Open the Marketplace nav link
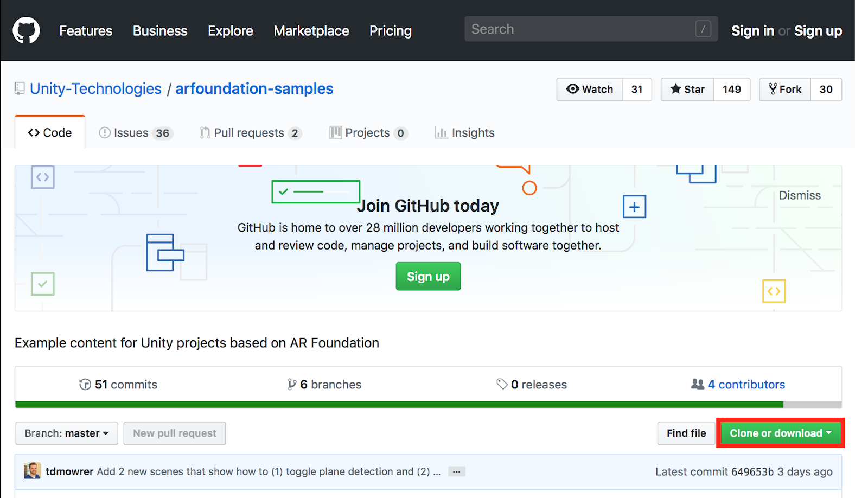The width and height of the screenshot is (868, 498). (311, 31)
